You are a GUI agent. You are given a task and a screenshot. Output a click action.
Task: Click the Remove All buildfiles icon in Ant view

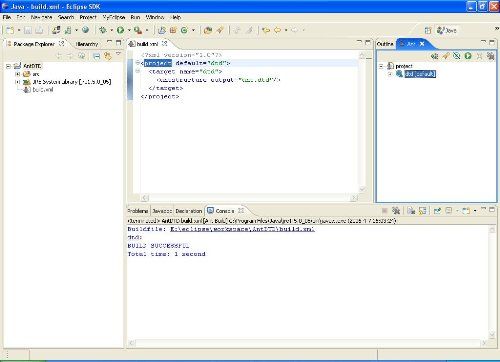(490, 56)
